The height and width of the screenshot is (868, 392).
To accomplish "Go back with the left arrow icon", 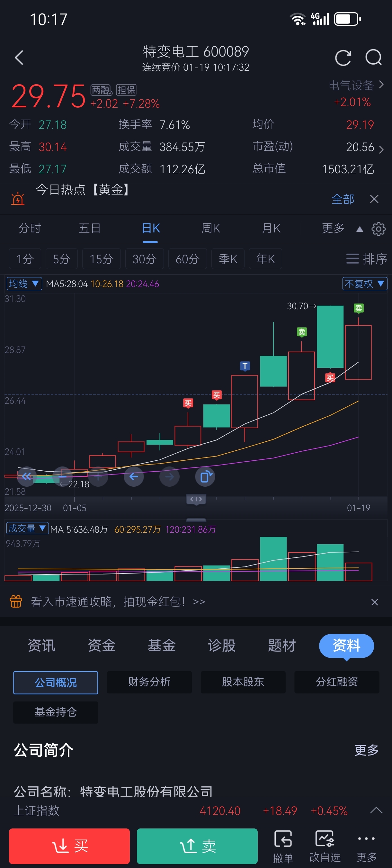I will (x=19, y=58).
